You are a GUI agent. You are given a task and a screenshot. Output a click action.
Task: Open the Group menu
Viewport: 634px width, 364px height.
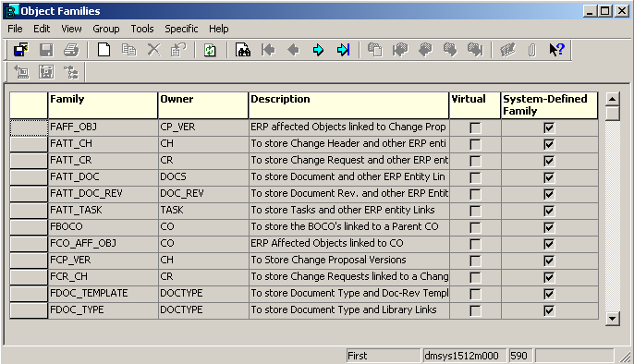click(x=106, y=29)
